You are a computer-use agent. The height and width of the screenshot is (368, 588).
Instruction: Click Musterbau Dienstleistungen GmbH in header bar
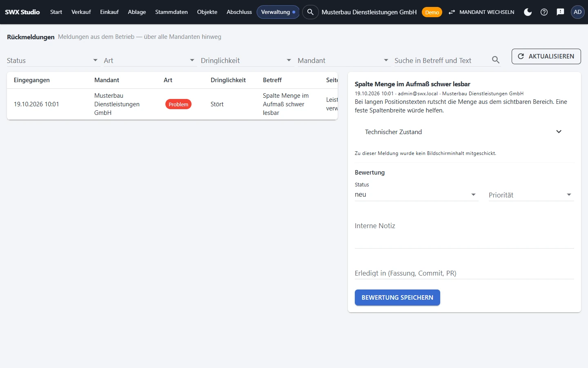[369, 12]
